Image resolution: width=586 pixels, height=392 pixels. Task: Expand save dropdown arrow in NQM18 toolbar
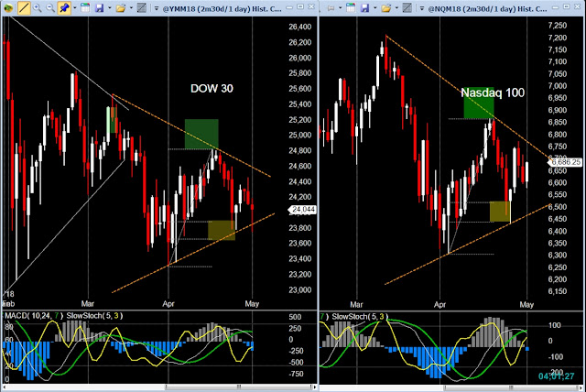374,8
